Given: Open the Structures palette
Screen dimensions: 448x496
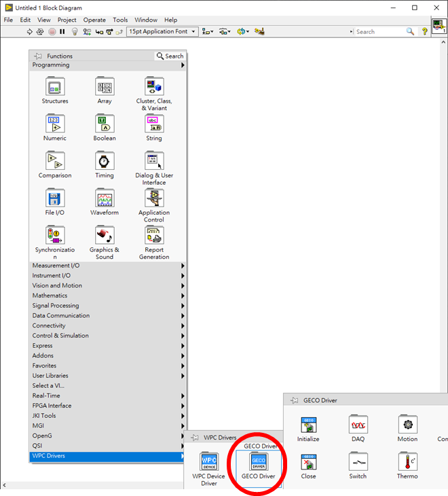Looking at the screenshot, I should point(55,87).
